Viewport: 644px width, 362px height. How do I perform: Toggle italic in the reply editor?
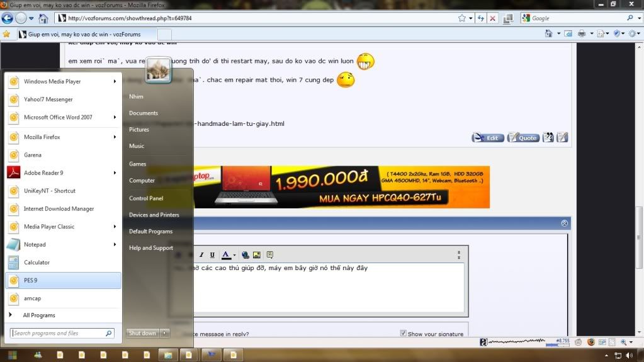coord(201,255)
